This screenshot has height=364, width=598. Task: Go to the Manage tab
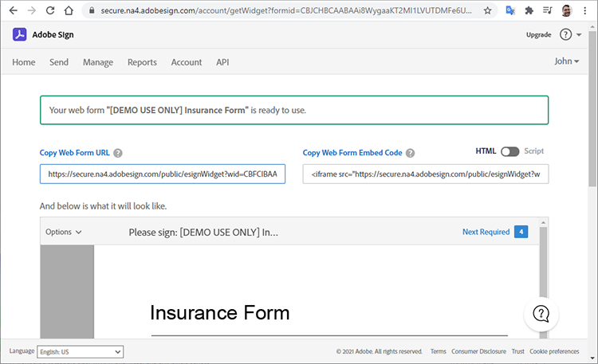click(x=98, y=62)
